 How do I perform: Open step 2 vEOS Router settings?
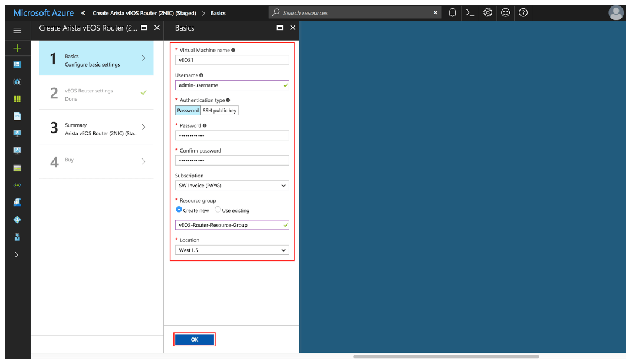pyautogui.click(x=96, y=93)
